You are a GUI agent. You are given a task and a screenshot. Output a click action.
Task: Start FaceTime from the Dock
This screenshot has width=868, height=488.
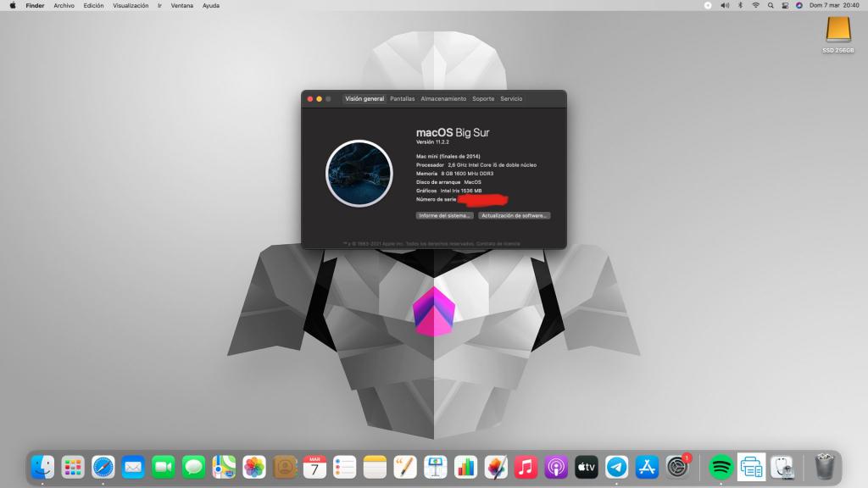coord(164,467)
